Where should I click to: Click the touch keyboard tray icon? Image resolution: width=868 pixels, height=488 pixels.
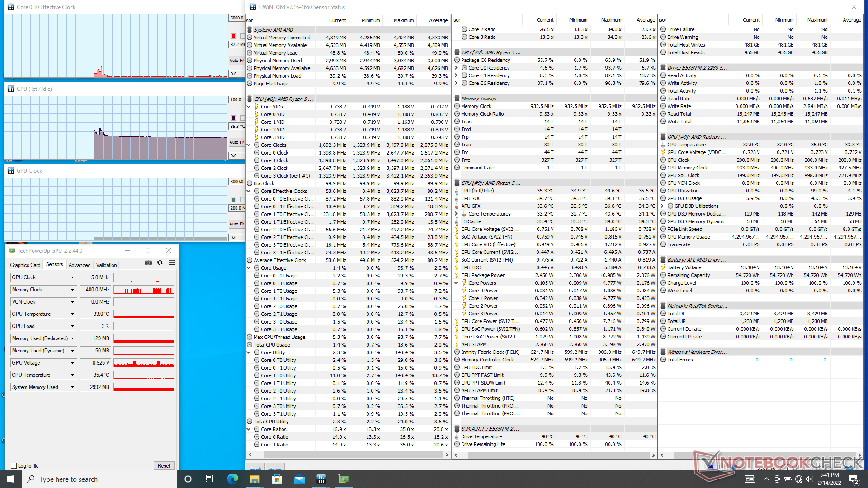click(750, 479)
